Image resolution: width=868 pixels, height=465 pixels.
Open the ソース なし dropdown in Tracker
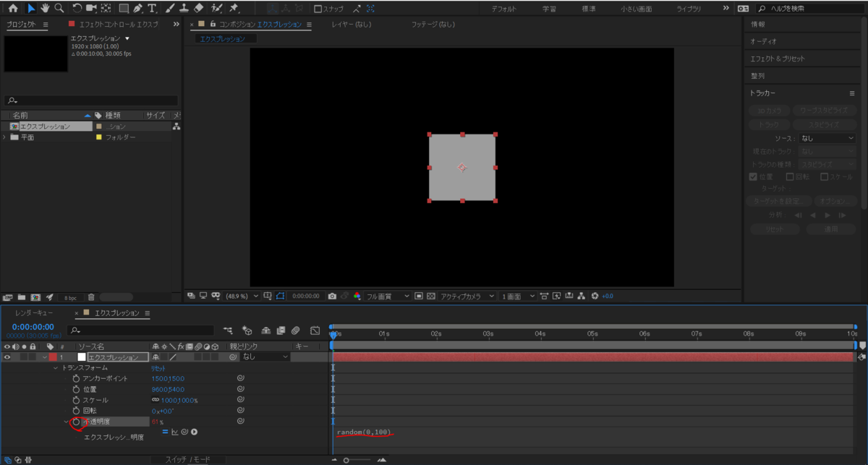point(827,137)
